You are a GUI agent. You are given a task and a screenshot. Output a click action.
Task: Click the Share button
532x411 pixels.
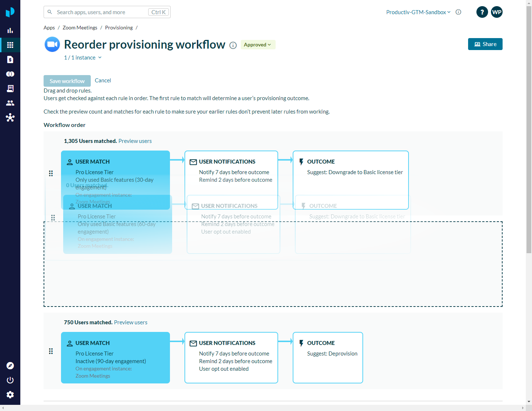485,44
